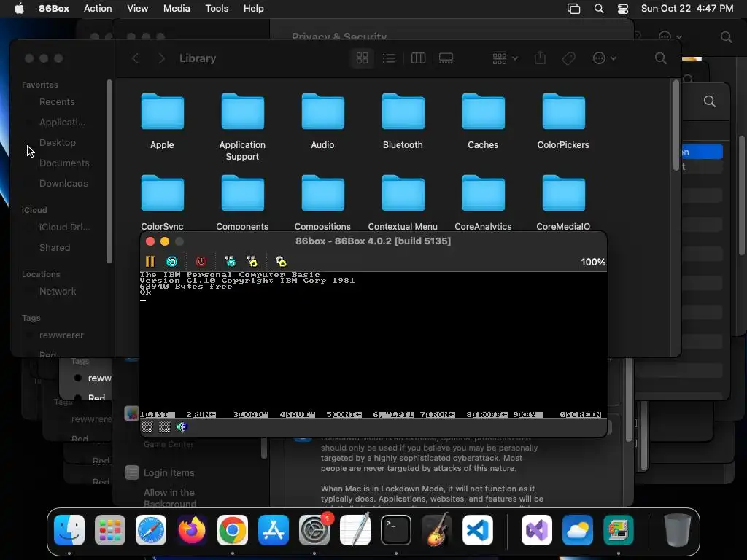Select Network in Finder sidebar
The height and width of the screenshot is (560, 747).
click(58, 291)
